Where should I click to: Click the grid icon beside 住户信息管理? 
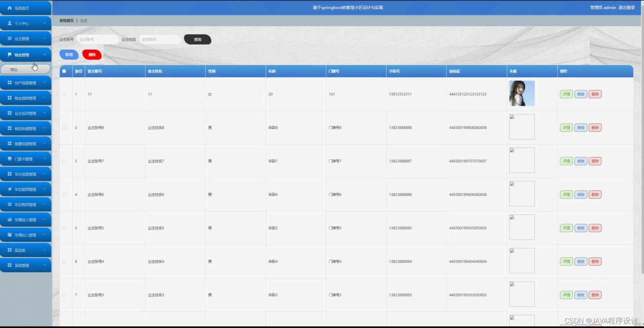pyautogui.click(x=10, y=83)
